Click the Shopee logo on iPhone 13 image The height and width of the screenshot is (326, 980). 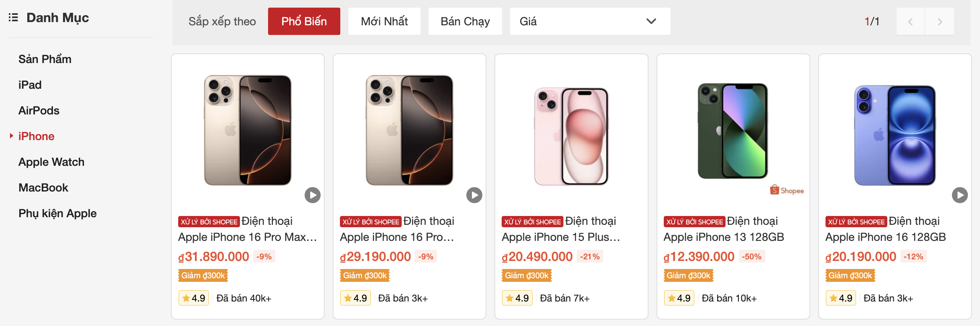pyautogui.click(x=786, y=190)
